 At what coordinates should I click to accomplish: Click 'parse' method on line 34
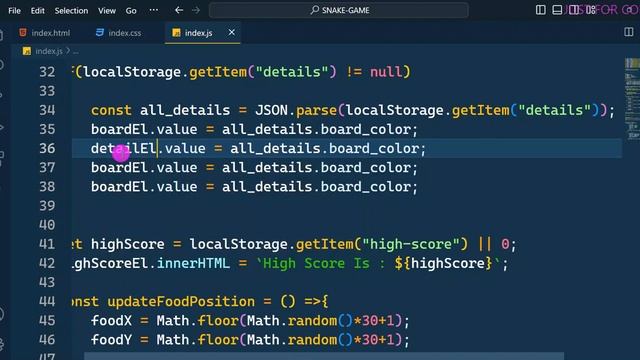point(316,111)
